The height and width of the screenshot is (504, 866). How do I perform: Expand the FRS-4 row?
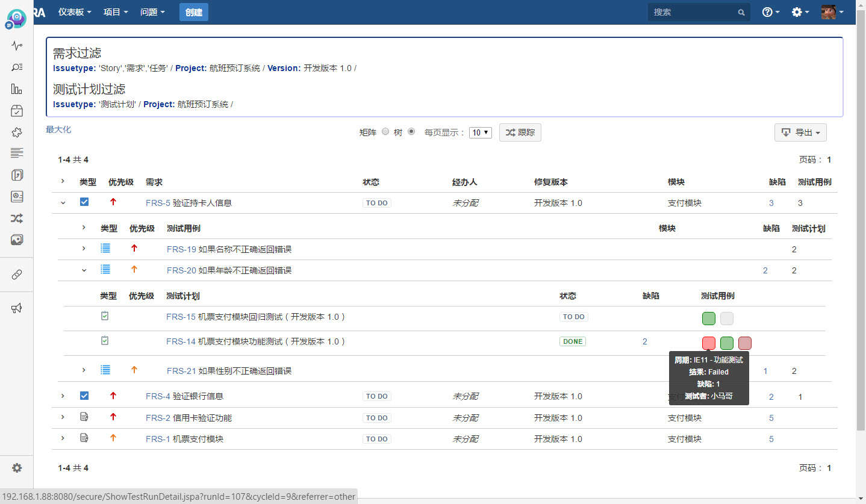[63, 396]
